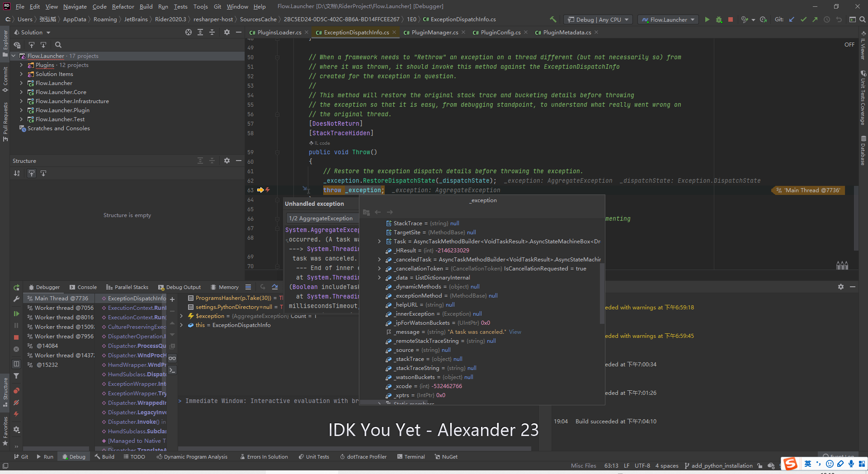Open Search Everywhere magnifier icon
Image resolution: width=868 pixels, height=474 pixels.
[863, 19]
